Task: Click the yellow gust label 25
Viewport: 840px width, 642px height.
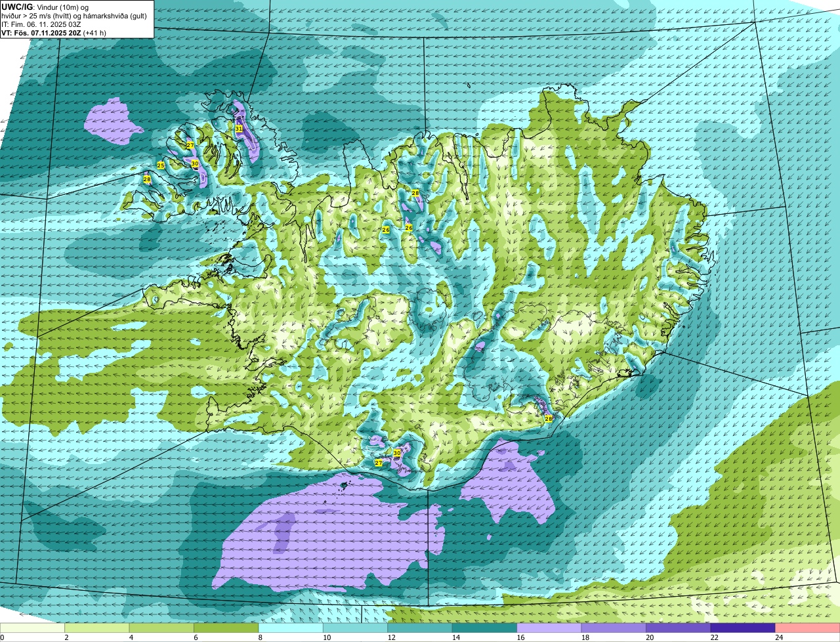Action: click(x=161, y=165)
